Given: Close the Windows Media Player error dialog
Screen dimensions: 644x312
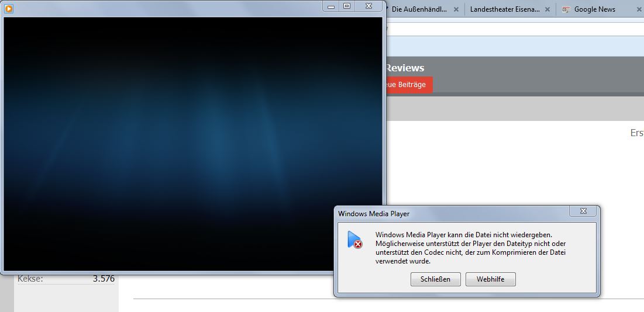Looking at the screenshot, I should pyautogui.click(x=583, y=211).
